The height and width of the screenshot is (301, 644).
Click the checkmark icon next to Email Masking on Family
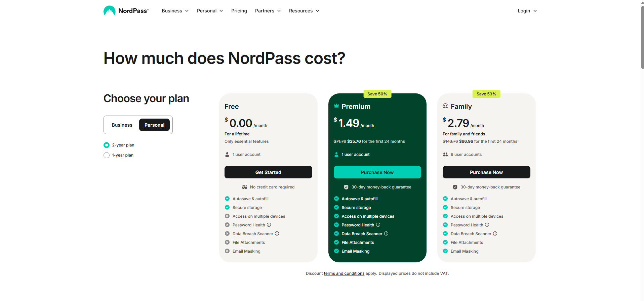pos(445,251)
